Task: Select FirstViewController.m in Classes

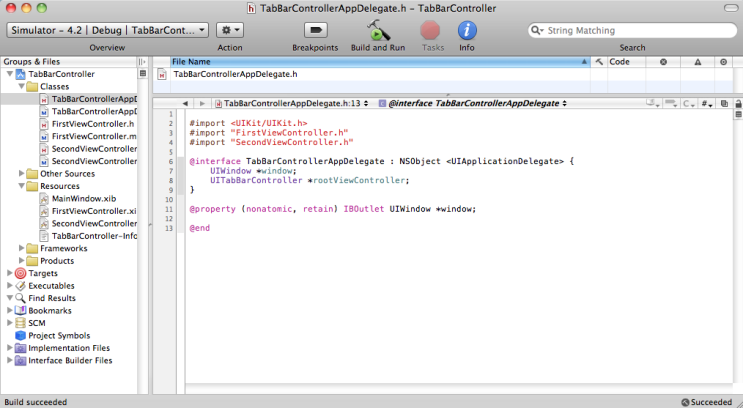Action: point(94,136)
